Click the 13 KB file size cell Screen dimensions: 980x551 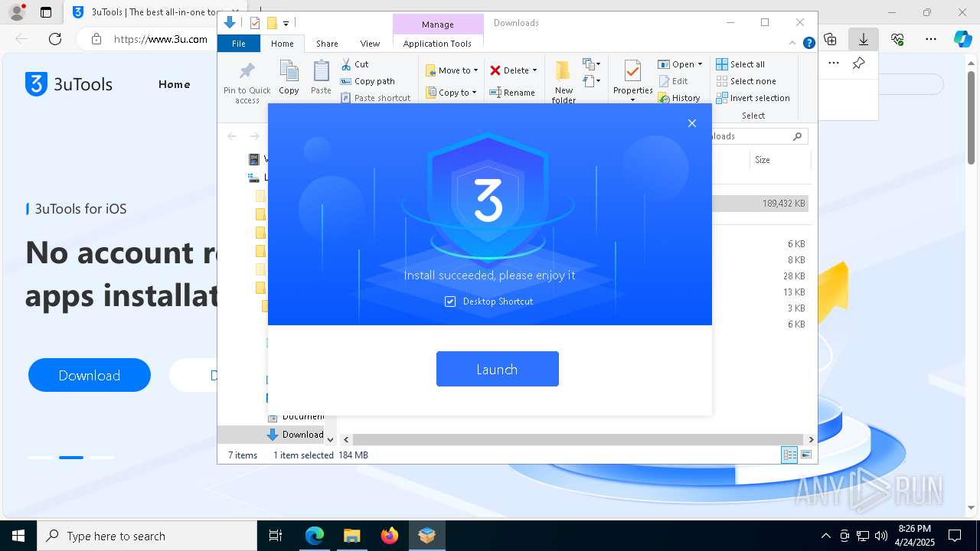click(794, 292)
